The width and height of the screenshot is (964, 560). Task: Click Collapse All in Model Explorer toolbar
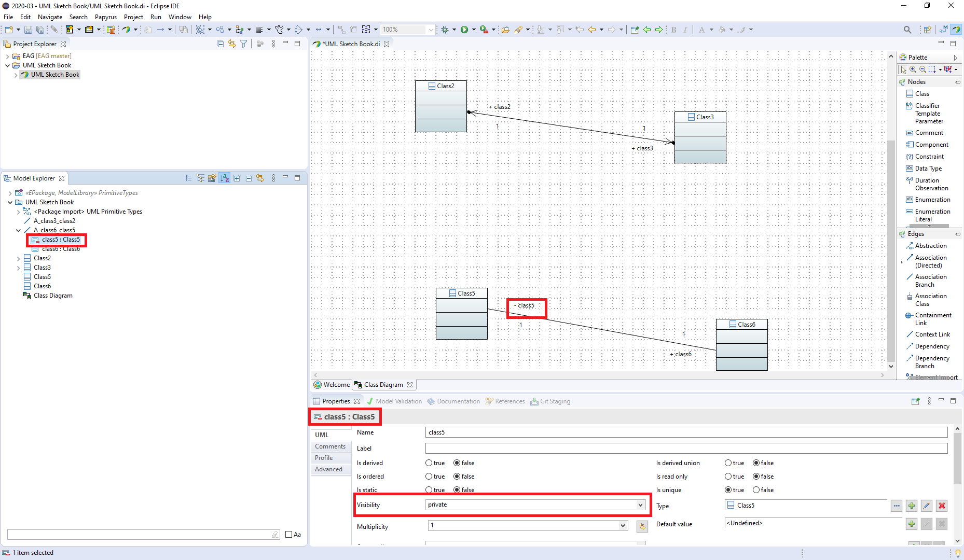point(249,178)
